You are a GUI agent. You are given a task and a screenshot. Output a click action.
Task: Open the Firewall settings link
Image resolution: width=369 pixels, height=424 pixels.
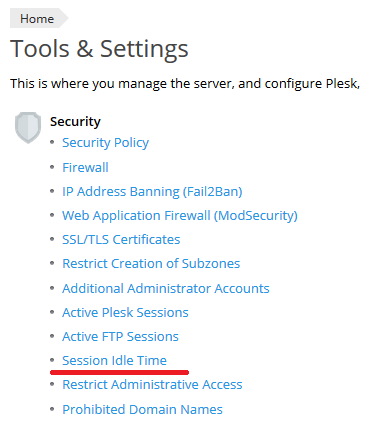[85, 167]
